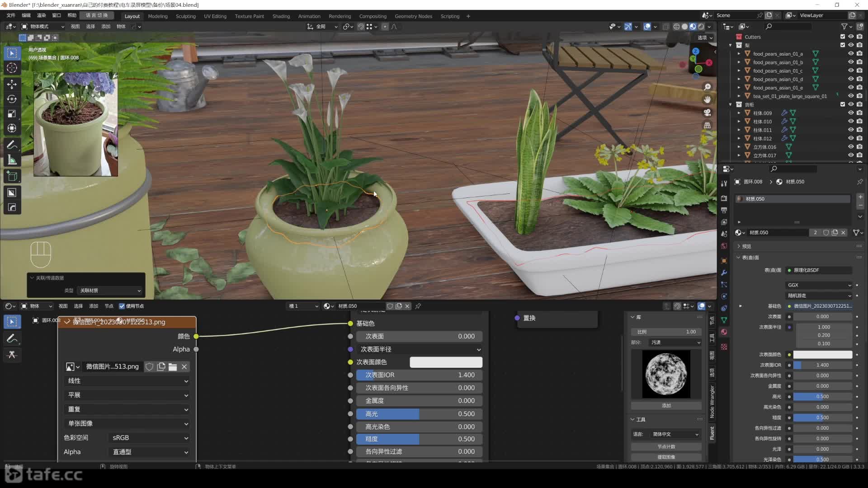
Task: Pick the Scale tool
Action: pos(12,114)
